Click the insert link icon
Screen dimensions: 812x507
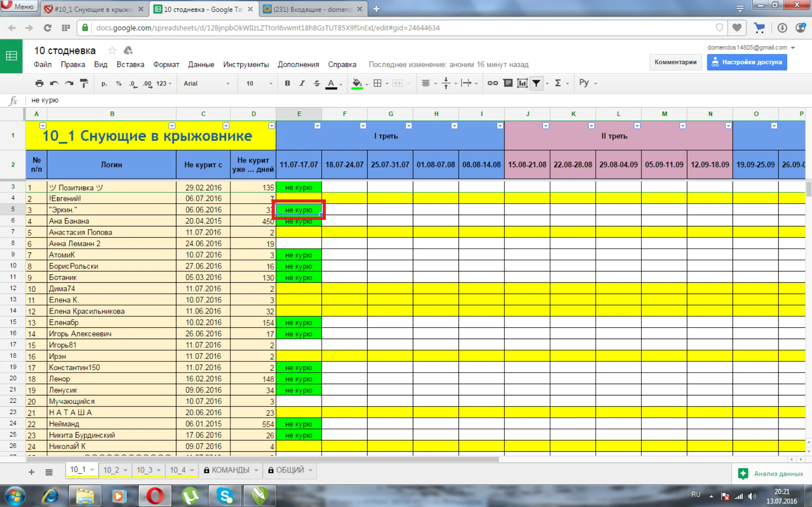492,83
